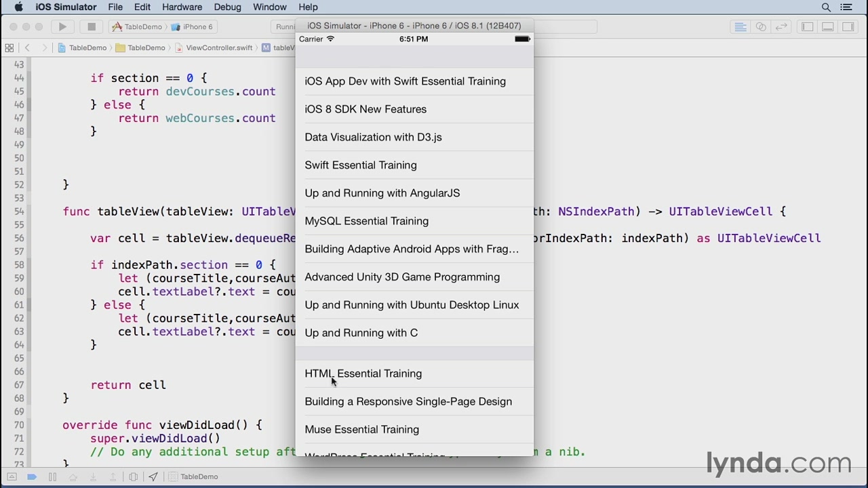
Task: Open Spotlight search icon
Action: pos(826,7)
